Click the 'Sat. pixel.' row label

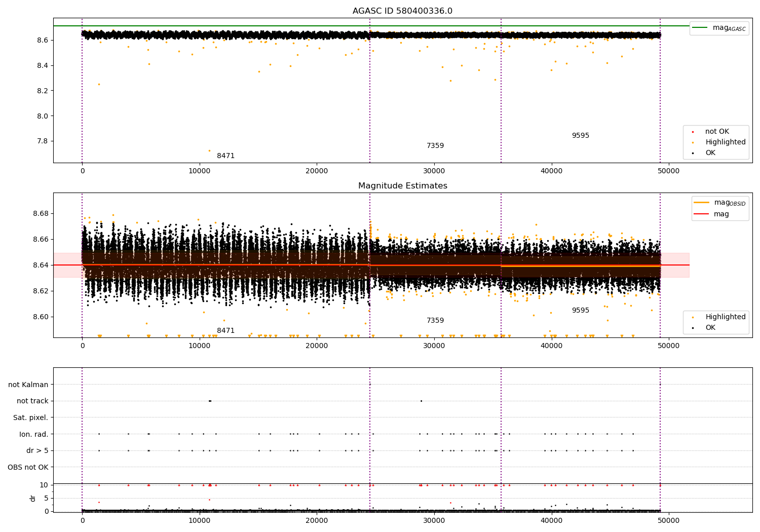[x=31, y=417]
